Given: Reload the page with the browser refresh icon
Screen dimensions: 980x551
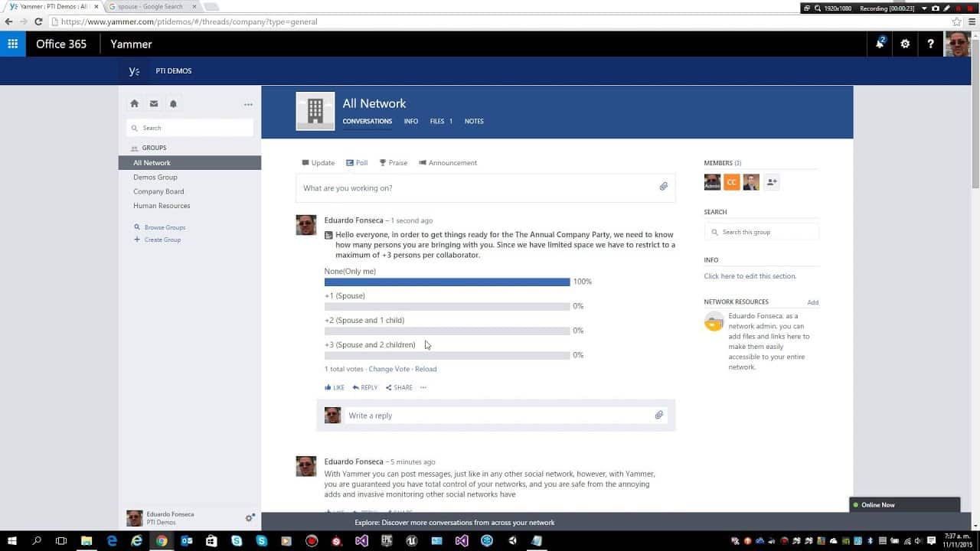Looking at the screenshot, I should point(38,21).
